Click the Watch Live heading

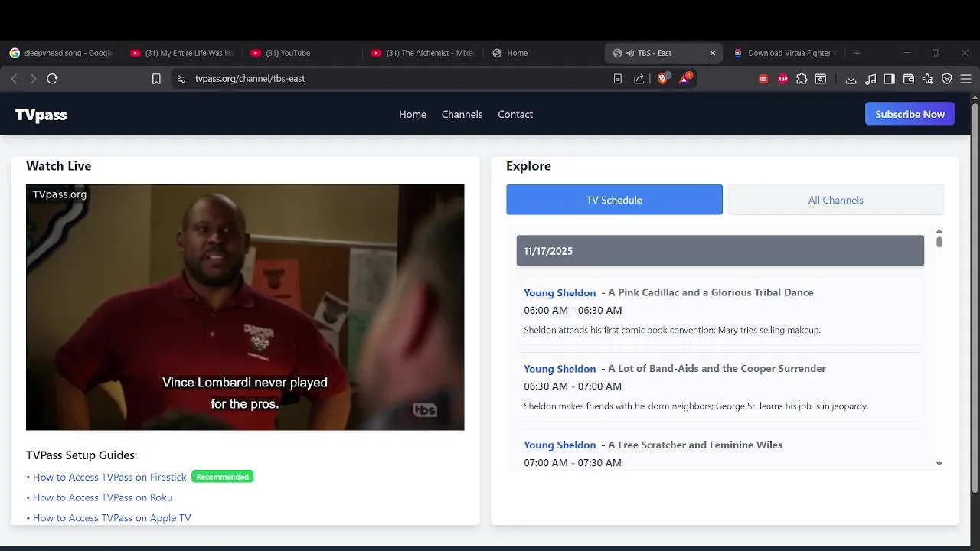tap(58, 166)
